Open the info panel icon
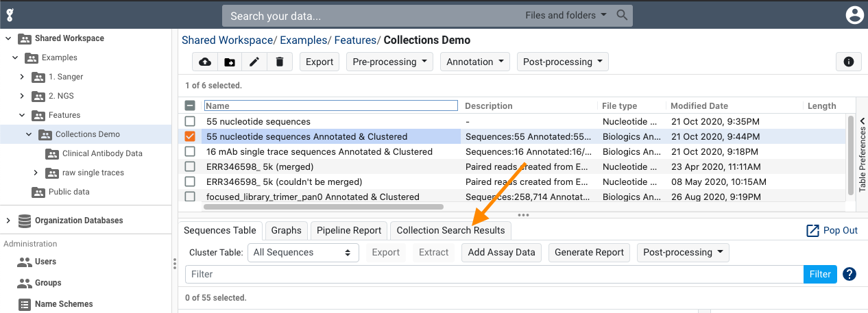The image size is (868, 313). point(848,62)
